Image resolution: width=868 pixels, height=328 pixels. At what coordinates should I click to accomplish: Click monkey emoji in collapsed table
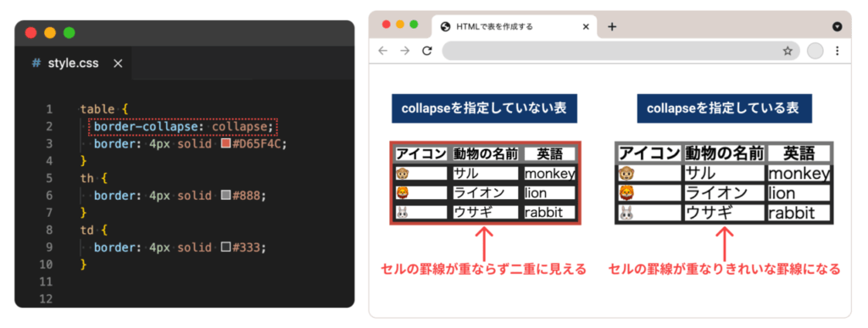626,174
